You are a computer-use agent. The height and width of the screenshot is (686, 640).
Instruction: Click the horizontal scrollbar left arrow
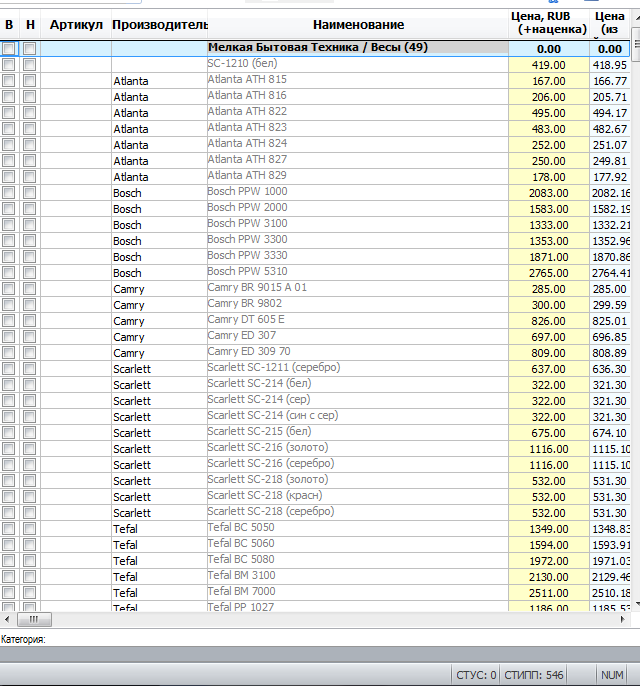pos(7,619)
